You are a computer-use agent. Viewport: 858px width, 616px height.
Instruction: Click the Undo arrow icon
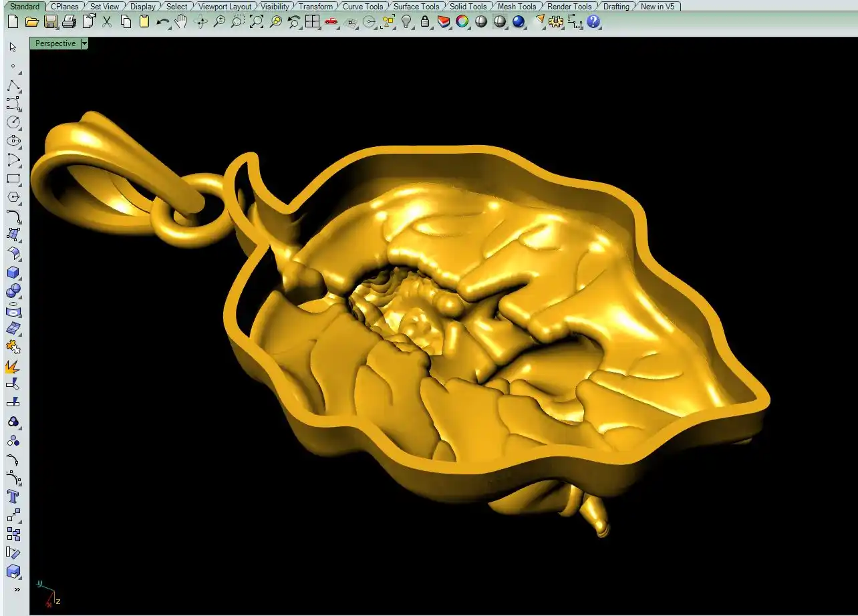(x=162, y=22)
